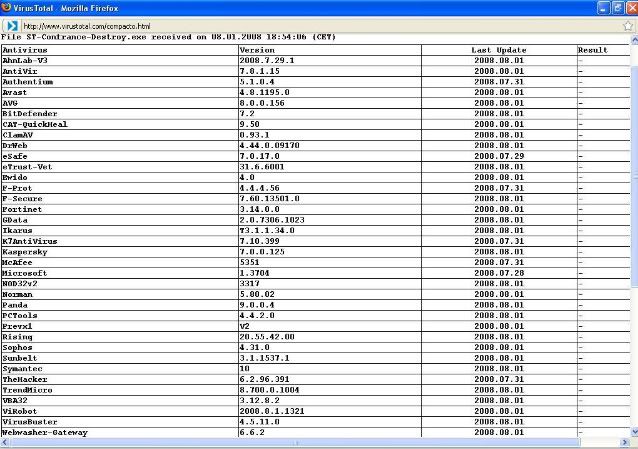Click the Firefox logo in the title bar
Viewport: 638px width, 449px height.
coord(6,7)
